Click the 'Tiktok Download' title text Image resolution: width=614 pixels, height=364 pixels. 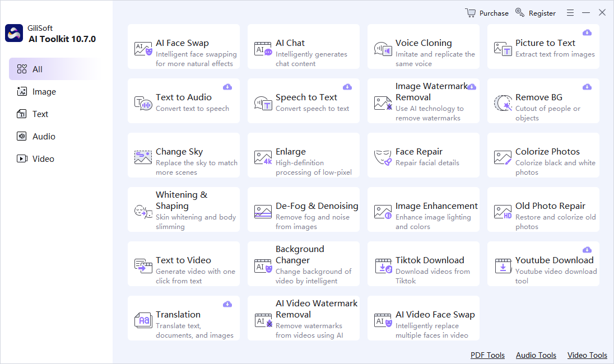click(x=430, y=260)
